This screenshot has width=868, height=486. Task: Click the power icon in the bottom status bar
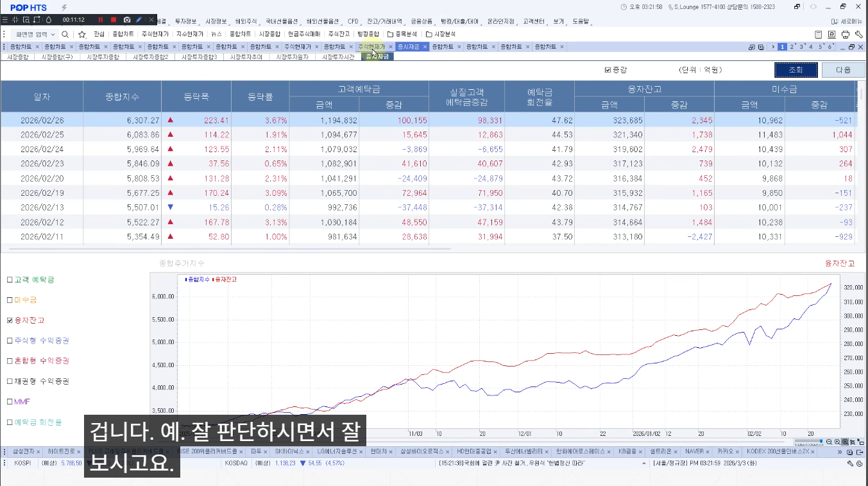pos(859,463)
